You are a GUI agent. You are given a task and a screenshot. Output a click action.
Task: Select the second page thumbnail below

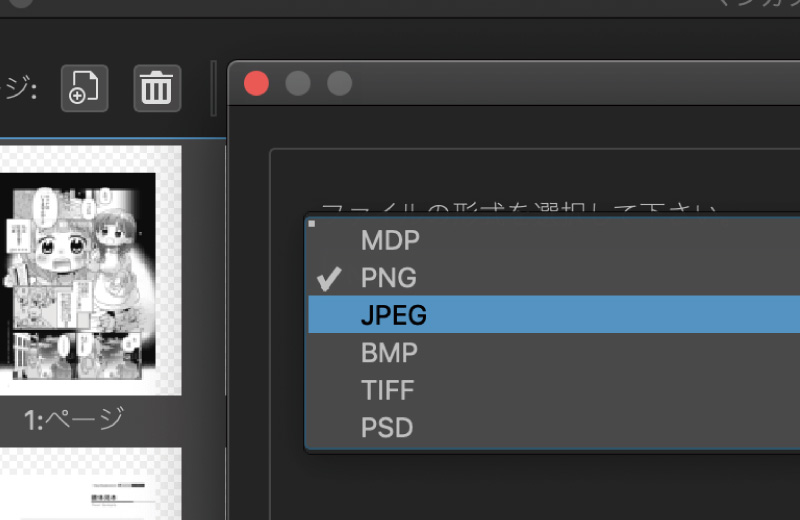click(90, 484)
